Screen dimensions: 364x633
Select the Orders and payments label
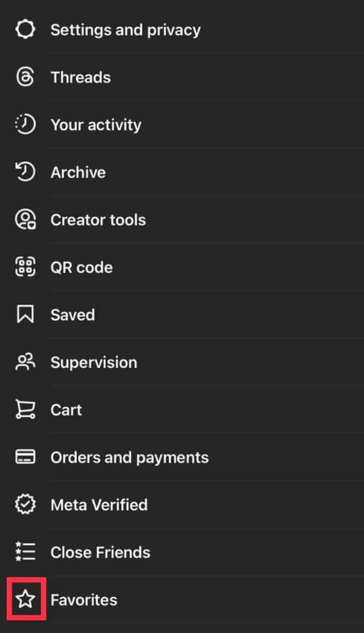pos(129,458)
